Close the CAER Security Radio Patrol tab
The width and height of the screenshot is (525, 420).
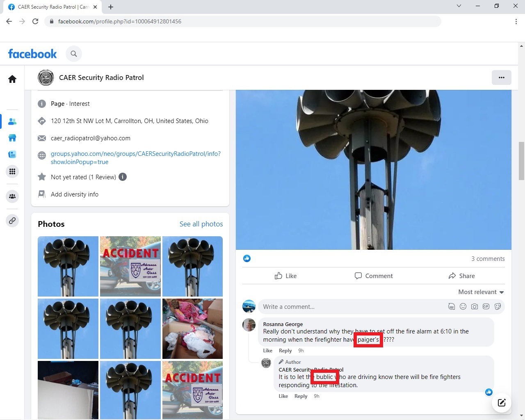click(x=95, y=7)
